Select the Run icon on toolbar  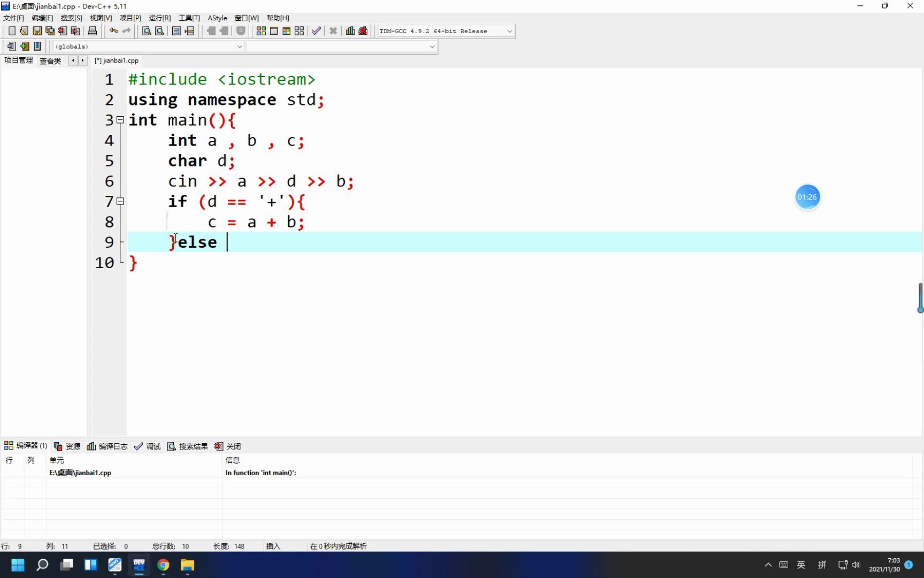pos(274,31)
